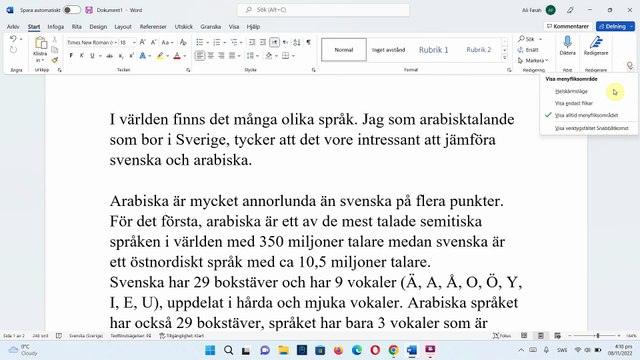Toggle italic with the K button
The width and height of the screenshot is (640, 360).
(82, 56)
